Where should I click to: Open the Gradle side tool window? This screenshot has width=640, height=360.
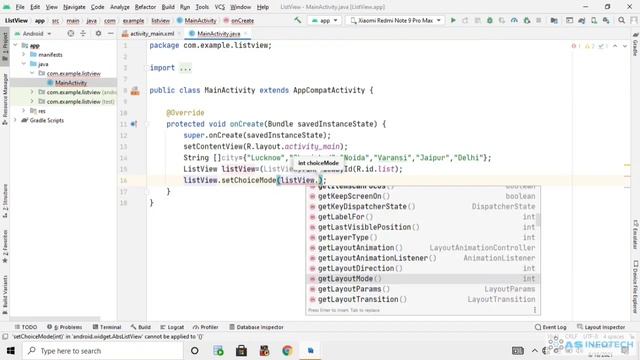point(635,45)
